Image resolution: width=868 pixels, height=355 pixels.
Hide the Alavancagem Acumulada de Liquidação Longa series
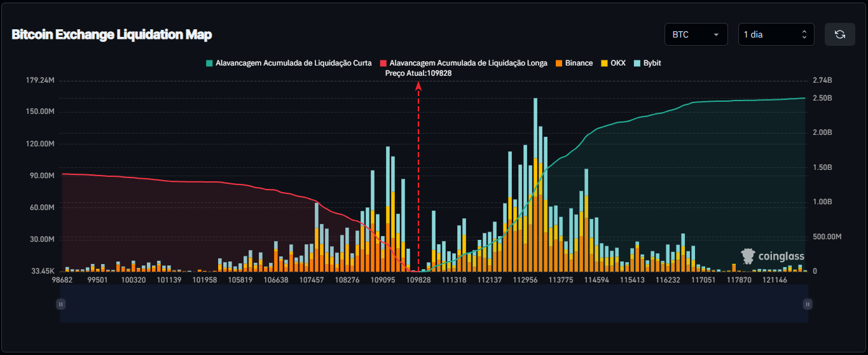(x=468, y=63)
